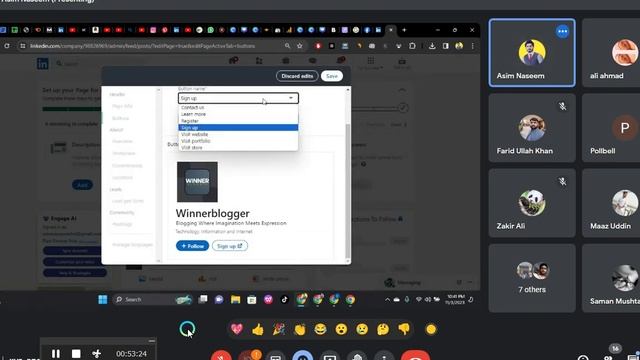Open the Chrome downloads icon
640x360 pixels.
(432, 46)
